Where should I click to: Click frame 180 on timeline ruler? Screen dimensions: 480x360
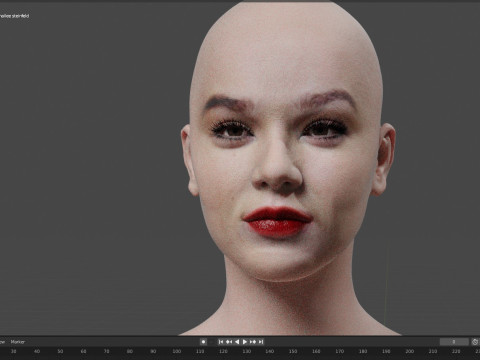(x=363, y=351)
